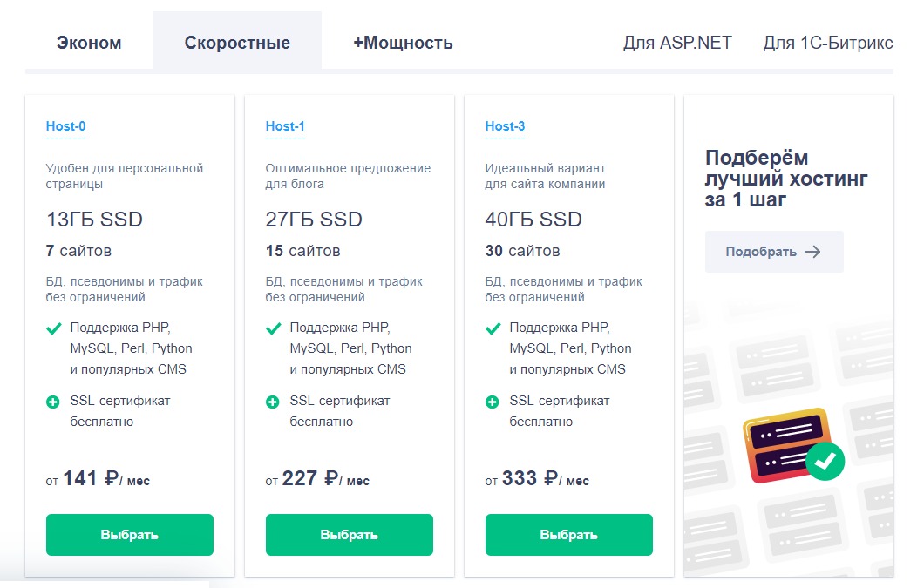Open Для 1С-Битрикс hosting plans
924x588 pixels.
pos(828,43)
